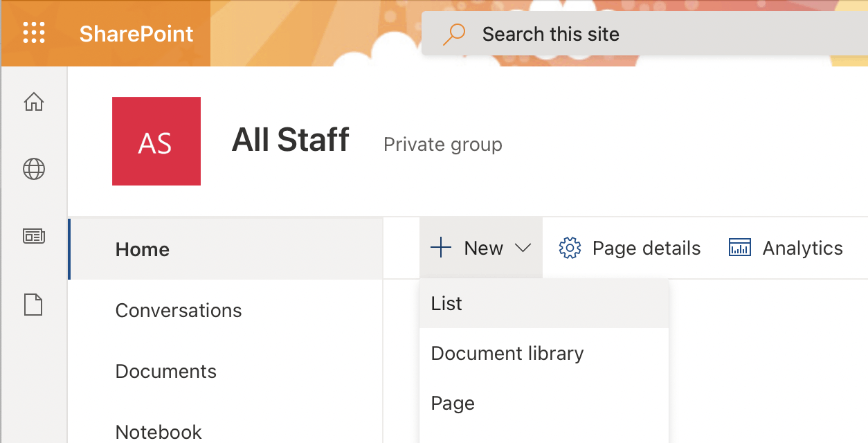
Task: Go to Home in site navigation
Action: (x=143, y=249)
